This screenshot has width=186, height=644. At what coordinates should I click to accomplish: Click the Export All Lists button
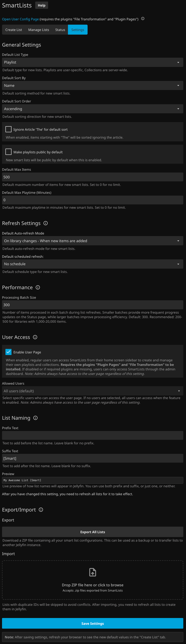click(93, 532)
